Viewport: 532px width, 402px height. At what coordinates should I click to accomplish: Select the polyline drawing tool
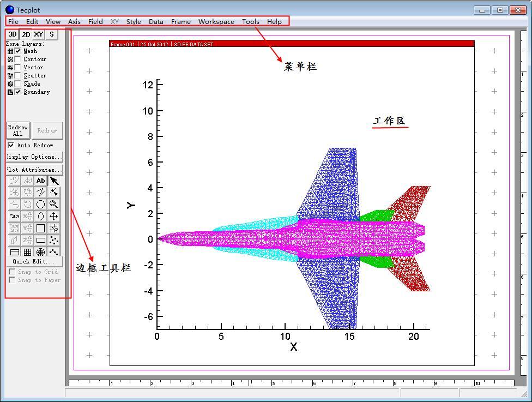[40, 192]
